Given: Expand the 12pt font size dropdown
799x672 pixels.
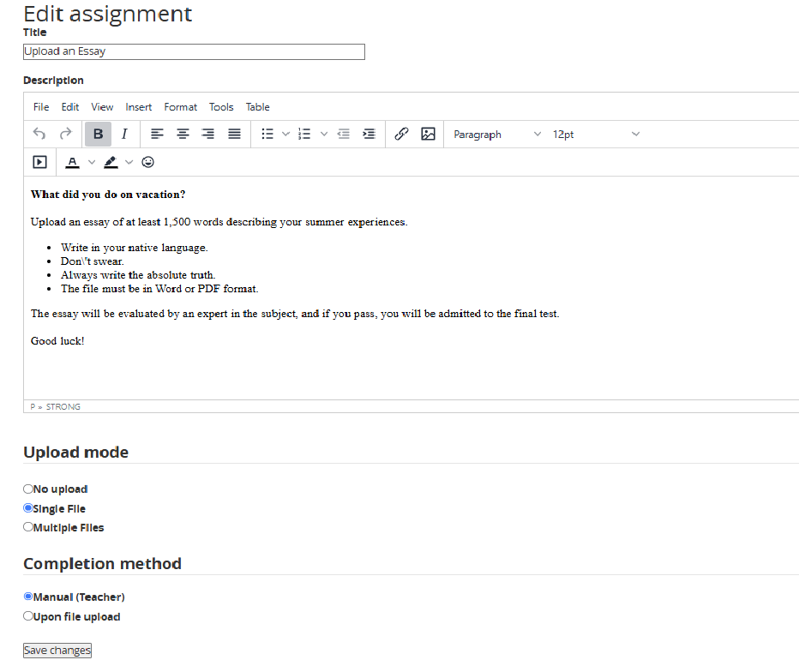Looking at the screenshot, I should tap(596, 134).
